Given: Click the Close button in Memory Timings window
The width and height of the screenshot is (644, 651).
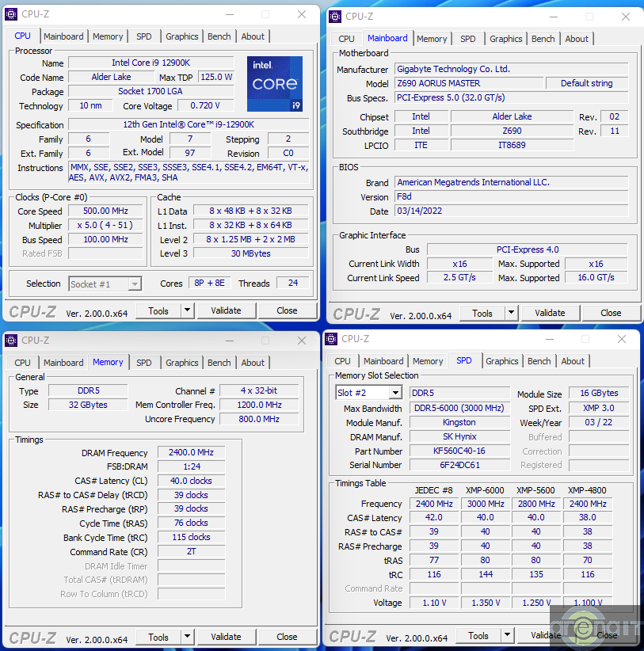Looking at the screenshot, I should (x=287, y=637).
